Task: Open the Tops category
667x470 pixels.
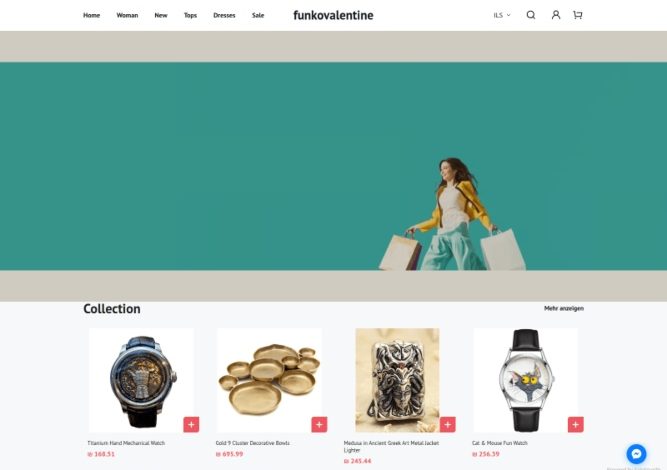Action: [190, 15]
